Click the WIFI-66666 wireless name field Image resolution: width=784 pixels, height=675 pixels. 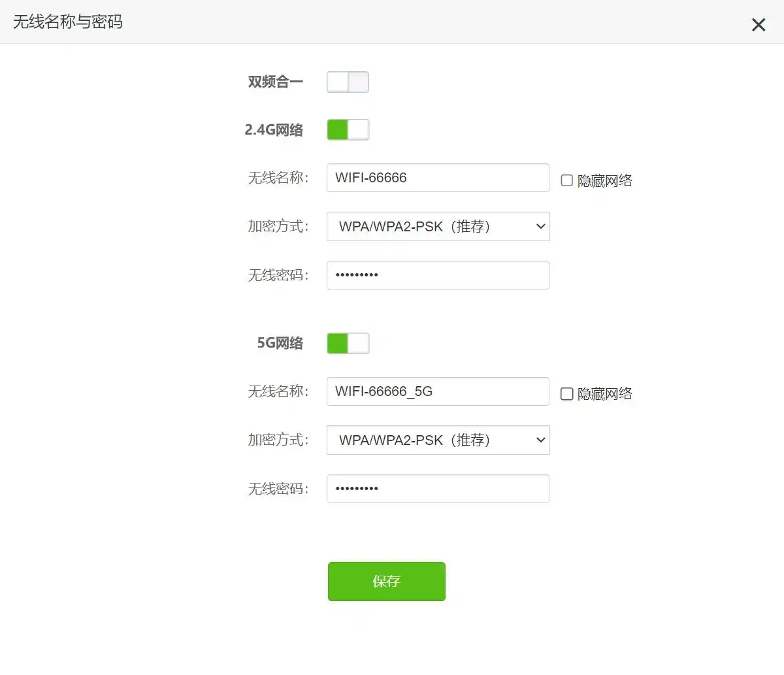coord(438,178)
